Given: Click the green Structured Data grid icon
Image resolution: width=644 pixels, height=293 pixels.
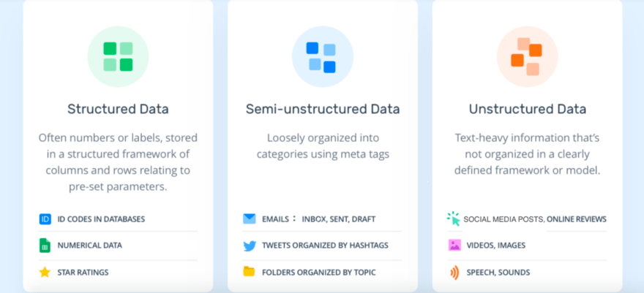Looking at the screenshot, I should point(118,56).
